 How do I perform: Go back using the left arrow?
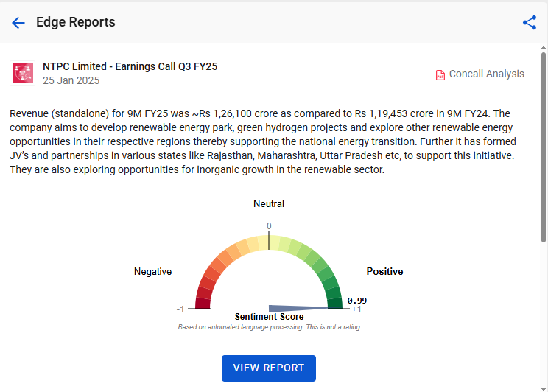click(18, 23)
